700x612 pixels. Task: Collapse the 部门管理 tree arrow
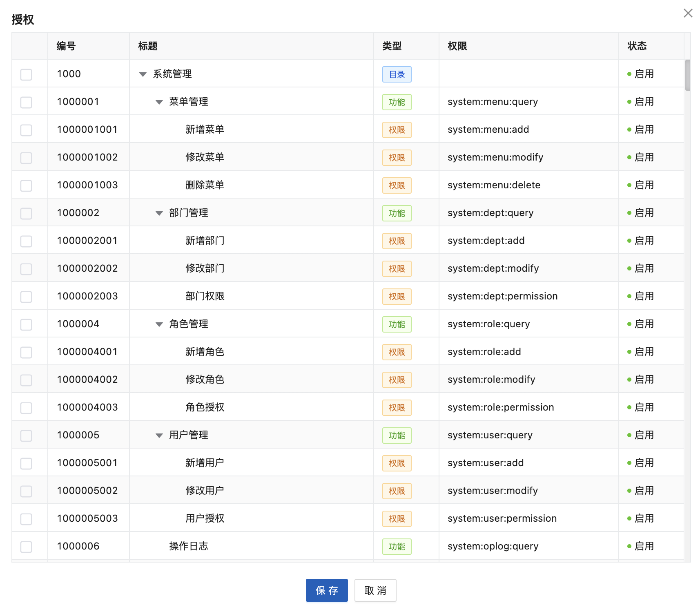click(x=159, y=213)
